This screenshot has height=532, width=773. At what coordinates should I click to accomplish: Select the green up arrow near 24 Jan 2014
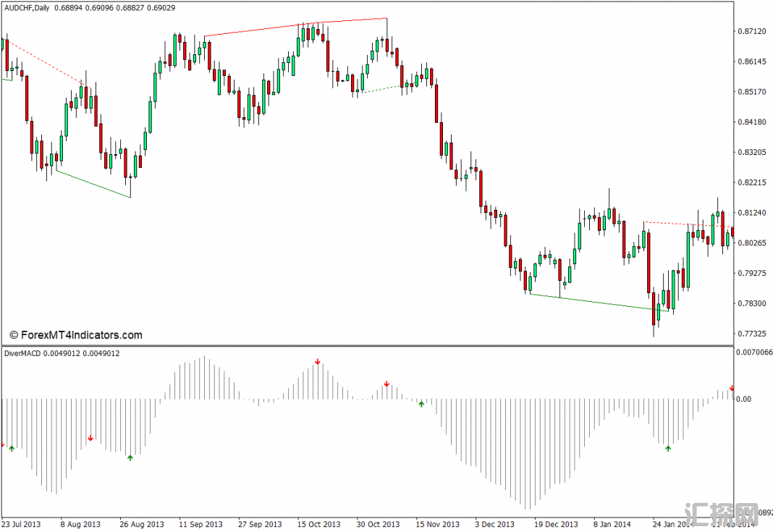[668, 448]
